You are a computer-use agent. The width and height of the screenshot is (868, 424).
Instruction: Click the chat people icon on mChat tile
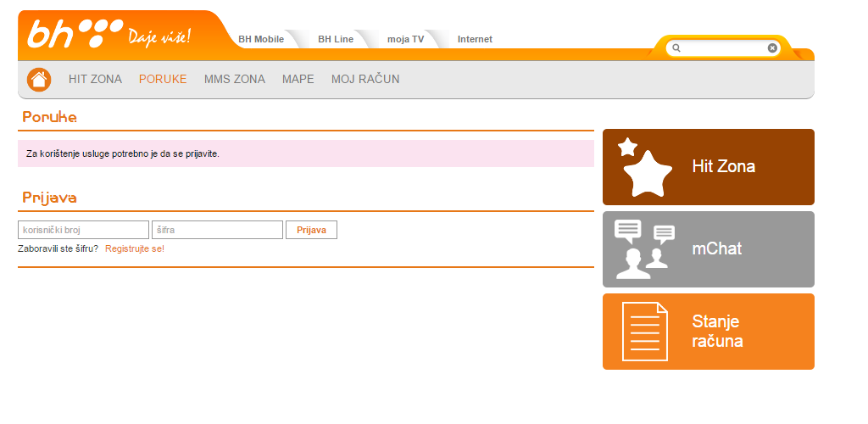(x=644, y=249)
